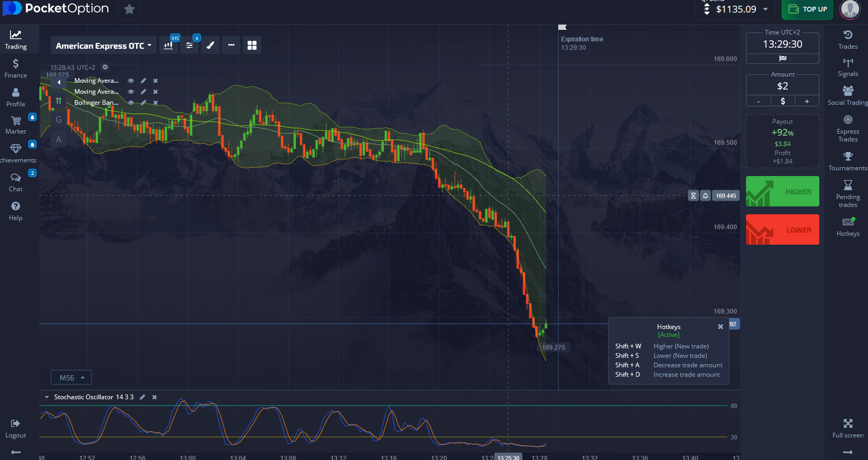Remove the Stochastic Oscillator indicator
The width and height of the screenshot is (868, 460).
[154, 397]
